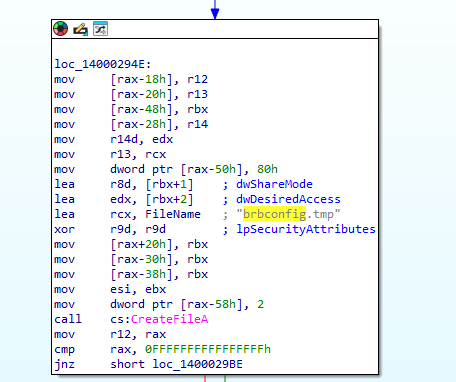456x382 pixels.
Task: Click the mov r12, rax instruction
Action: pyautogui.click(x=110, y=334)
